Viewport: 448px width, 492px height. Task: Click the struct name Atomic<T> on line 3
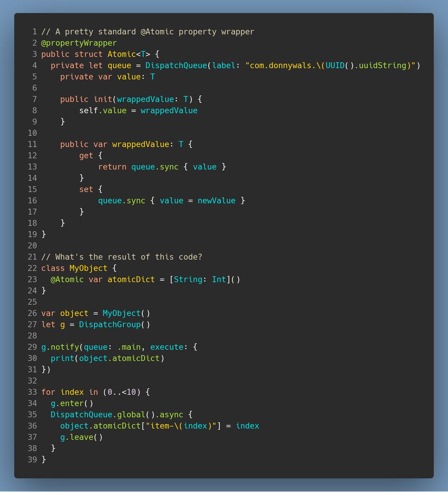point(129,54)
